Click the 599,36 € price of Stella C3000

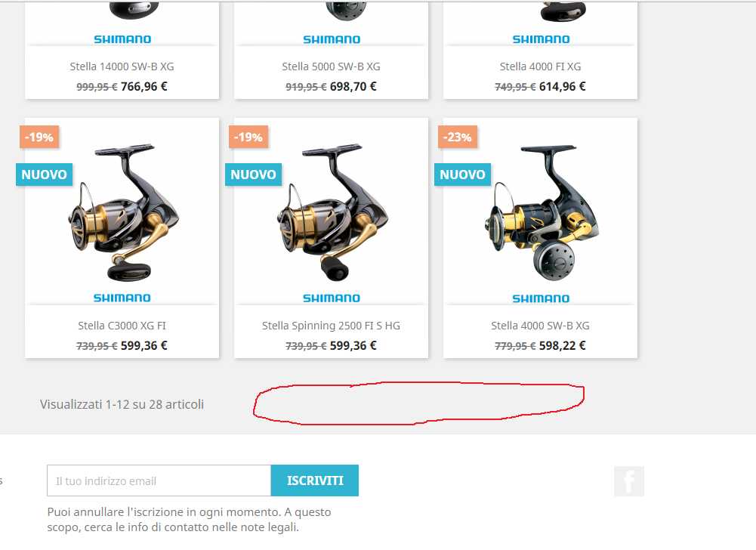[144, 345]
